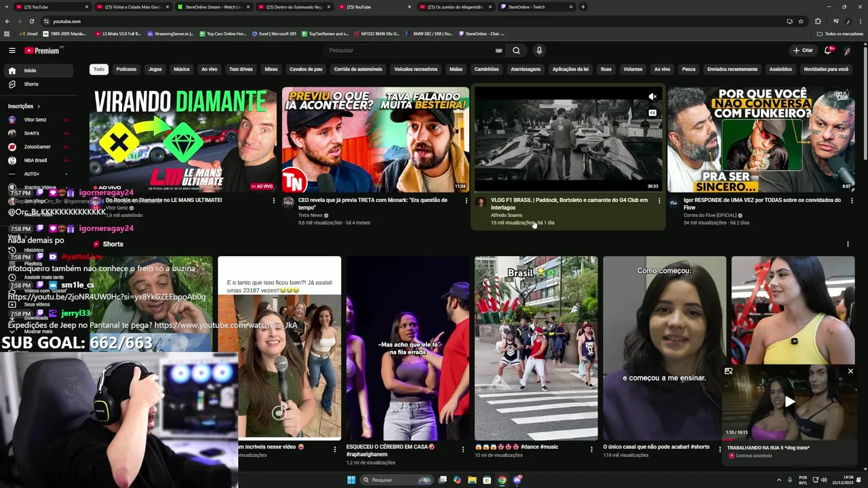
Task: Open the Excel Microsoft 365 bookmark
Action: point(274,33)
